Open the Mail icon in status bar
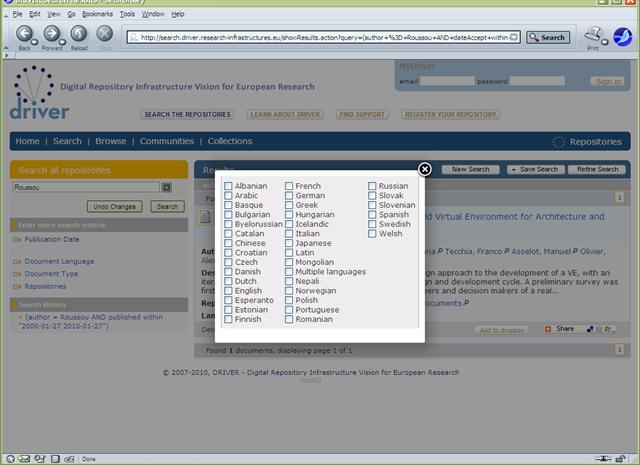 (x=24, y=459)
